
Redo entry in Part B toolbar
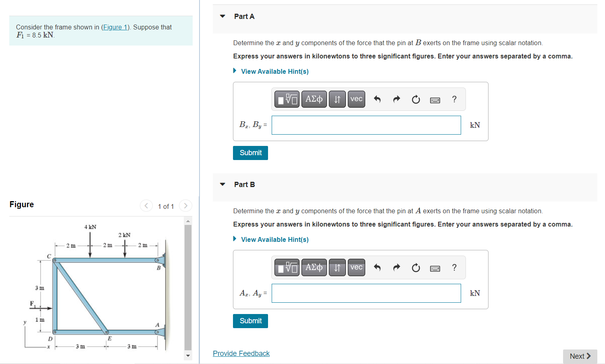coord(397,267)
